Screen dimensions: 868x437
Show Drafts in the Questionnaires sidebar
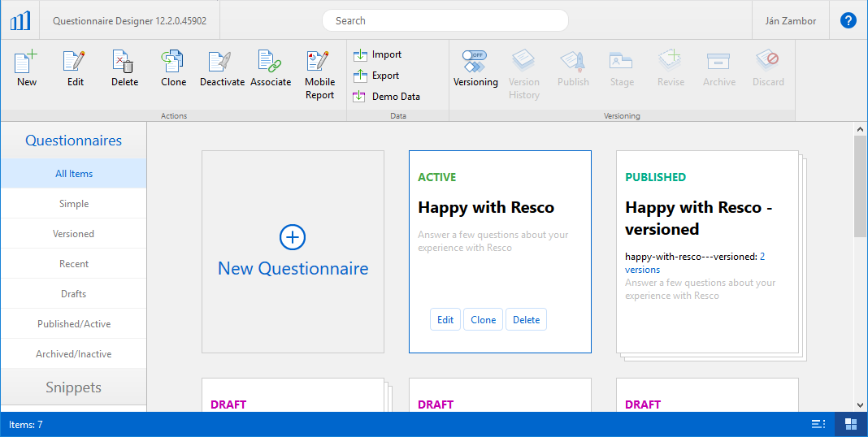pos(73,294)
